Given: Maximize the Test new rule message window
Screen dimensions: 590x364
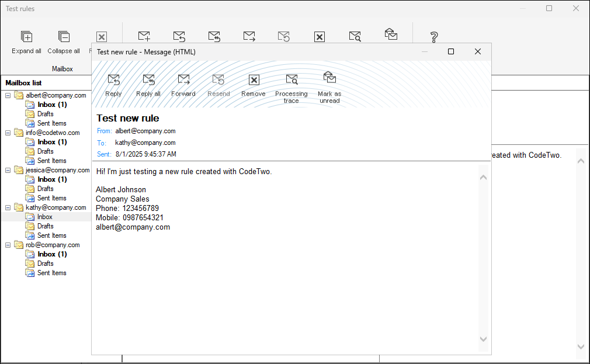Looking at the screenshot, I should point(451,51).
